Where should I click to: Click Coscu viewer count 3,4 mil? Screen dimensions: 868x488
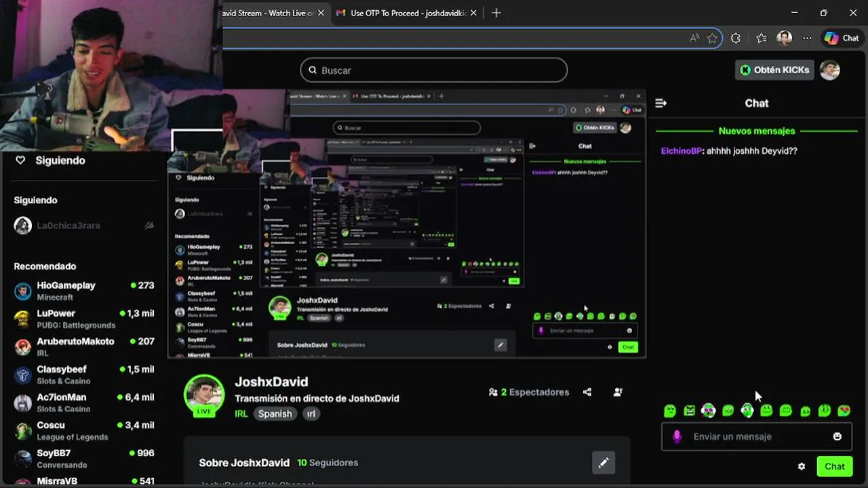point(136,425)
